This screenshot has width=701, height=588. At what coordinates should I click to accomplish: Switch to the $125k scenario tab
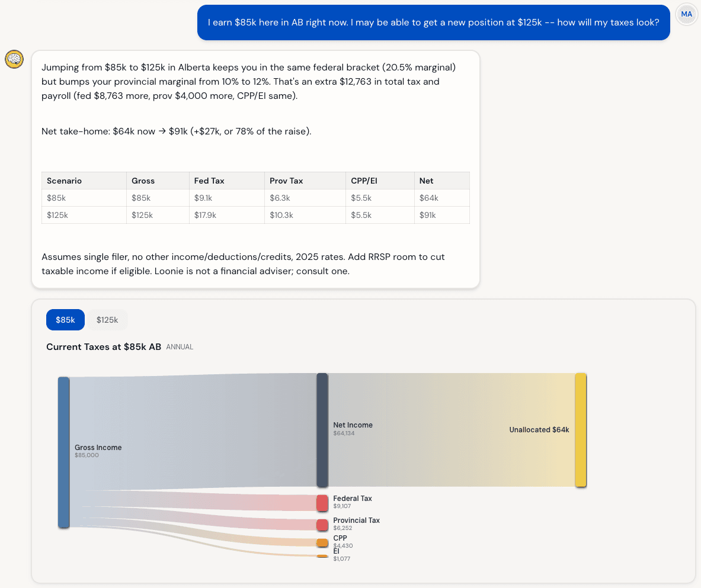point(107,320)
